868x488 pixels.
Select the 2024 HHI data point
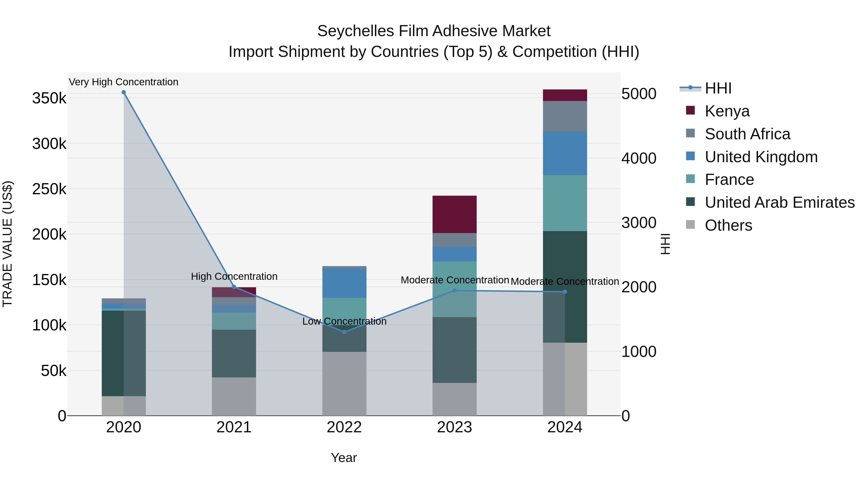tap(565, 292)
